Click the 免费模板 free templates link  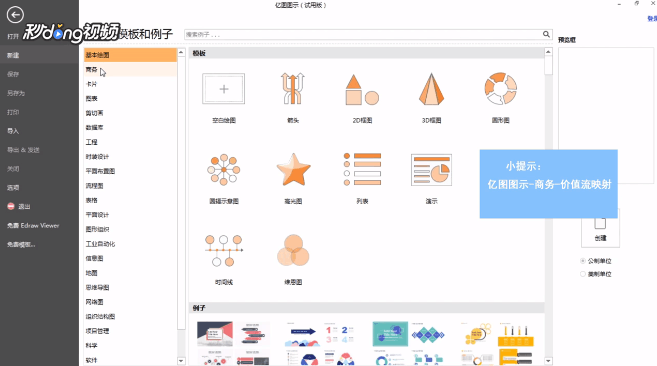[21, 244]
